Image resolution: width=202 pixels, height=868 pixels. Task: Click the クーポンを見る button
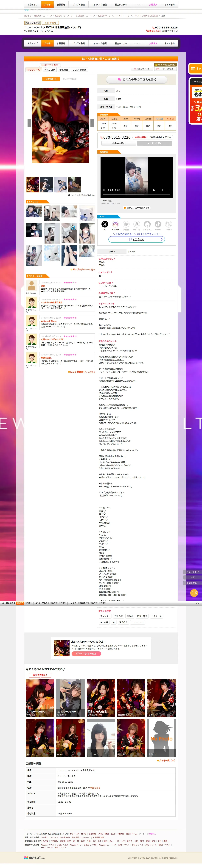pyautogui.click(x=154, y=144)
